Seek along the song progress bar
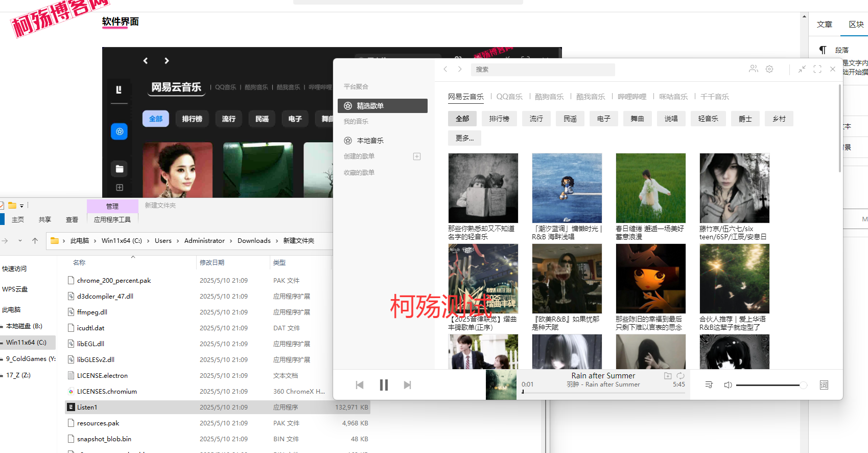The height and width of the screenshot is (453, 868). 603,392
